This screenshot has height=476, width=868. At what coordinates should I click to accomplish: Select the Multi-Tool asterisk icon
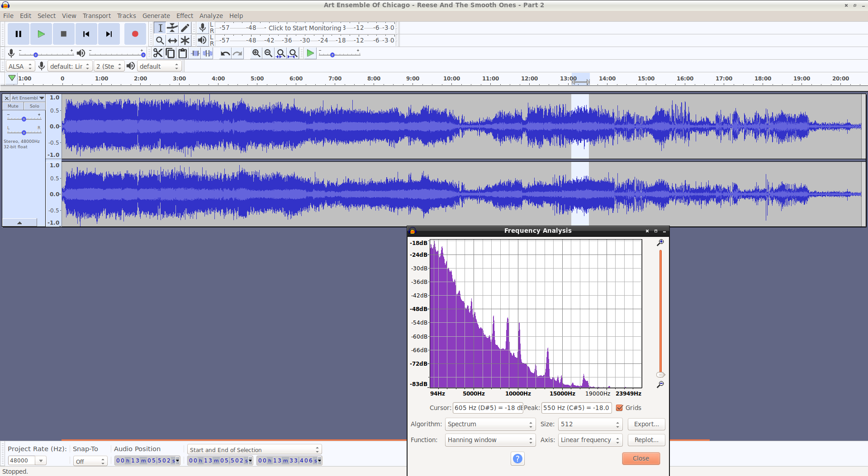point(185,40)
